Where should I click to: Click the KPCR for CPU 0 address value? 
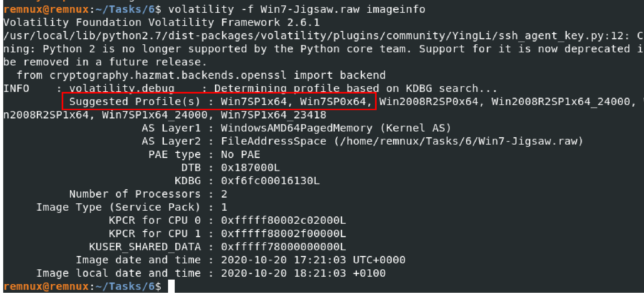click(283, 220)
